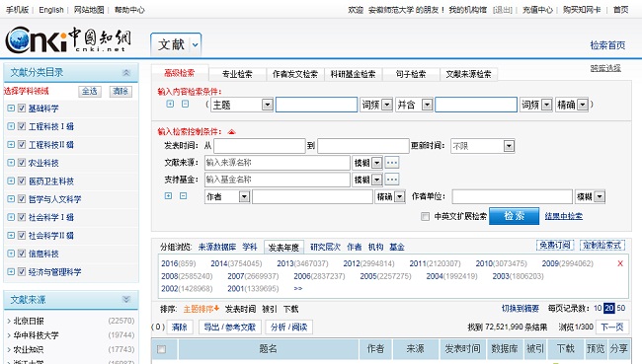Image resolution: width=642 pixels, height=364 pixels.
Task: Open the 结果中检索 link
Action: tap(563, 216)
